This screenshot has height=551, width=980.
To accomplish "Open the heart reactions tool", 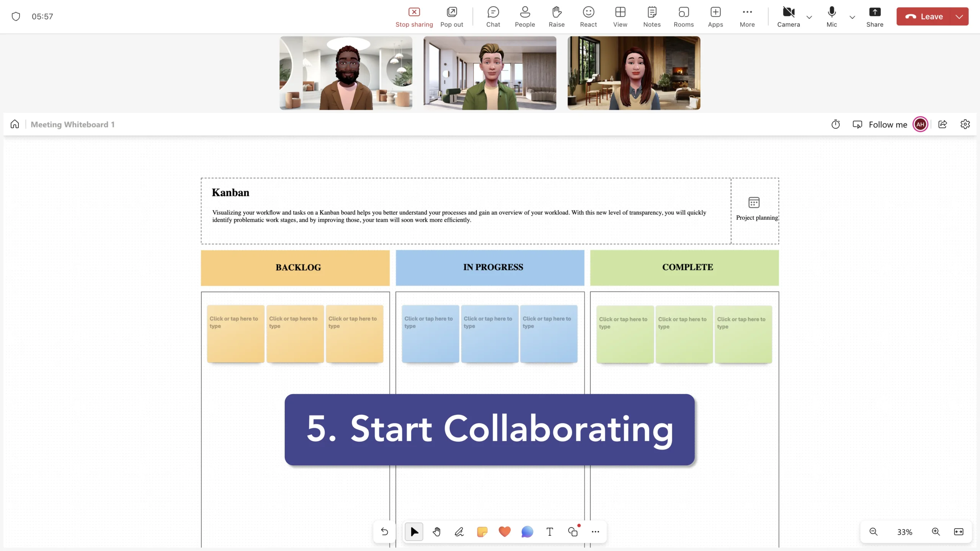I will click(x=505, y=532).
